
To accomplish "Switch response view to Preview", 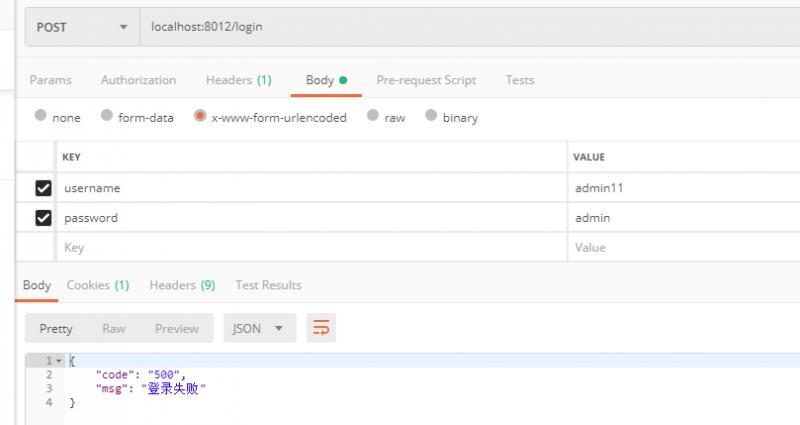I will click(177, 328).
